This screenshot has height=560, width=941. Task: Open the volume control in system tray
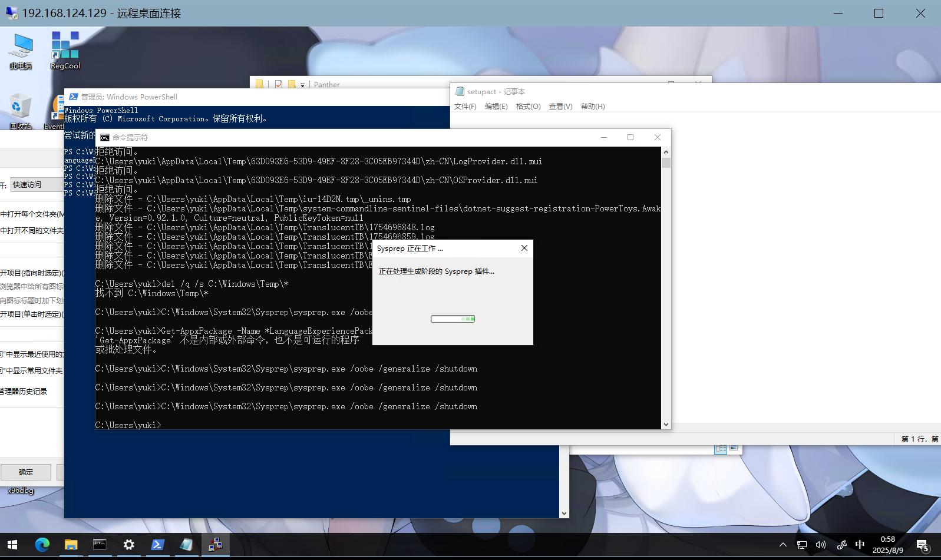pyautogui.click(x=821, y=545)
